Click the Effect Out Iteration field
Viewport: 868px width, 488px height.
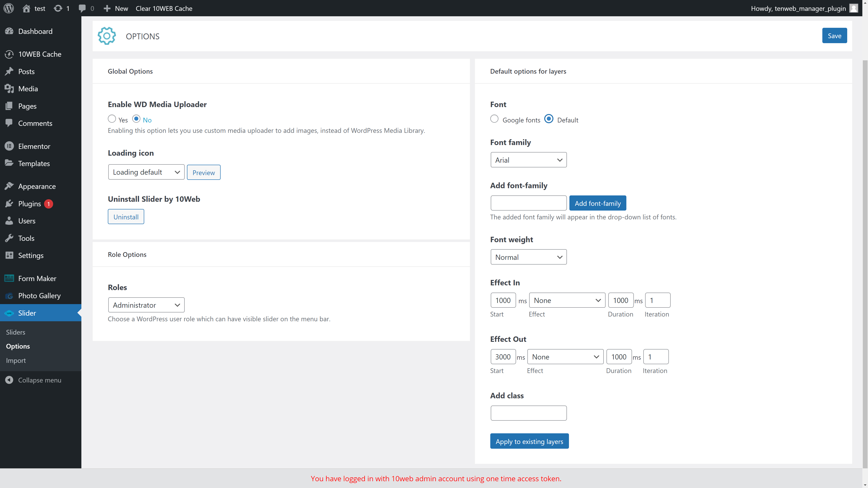[x=656, y=356]
